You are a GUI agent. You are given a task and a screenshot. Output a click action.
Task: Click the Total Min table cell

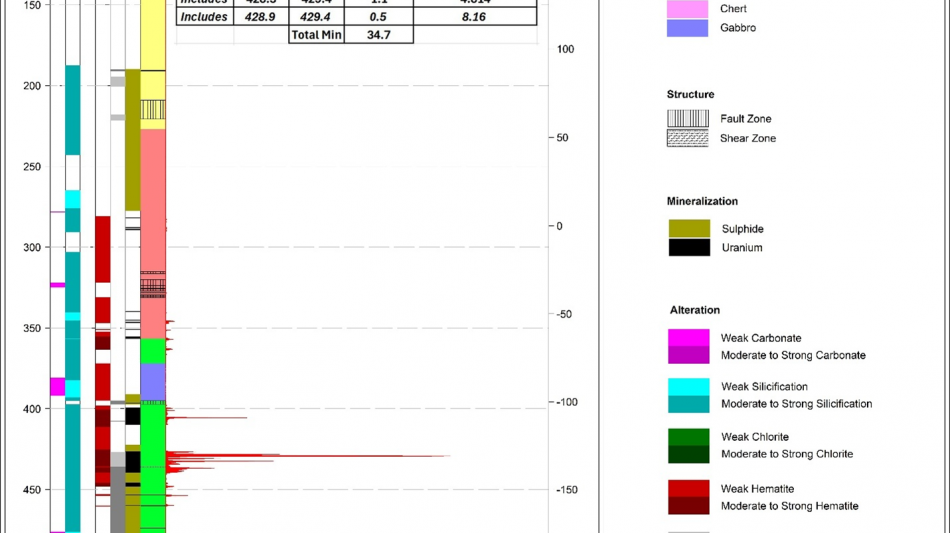coord(316,35)
